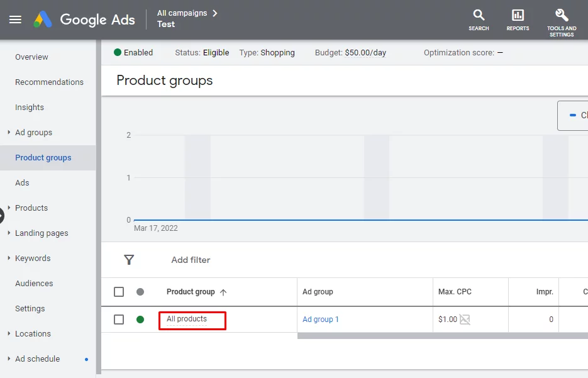Open the hamburger main menu
This screenshot has height=378, width=588.
[x=15, y=19]
